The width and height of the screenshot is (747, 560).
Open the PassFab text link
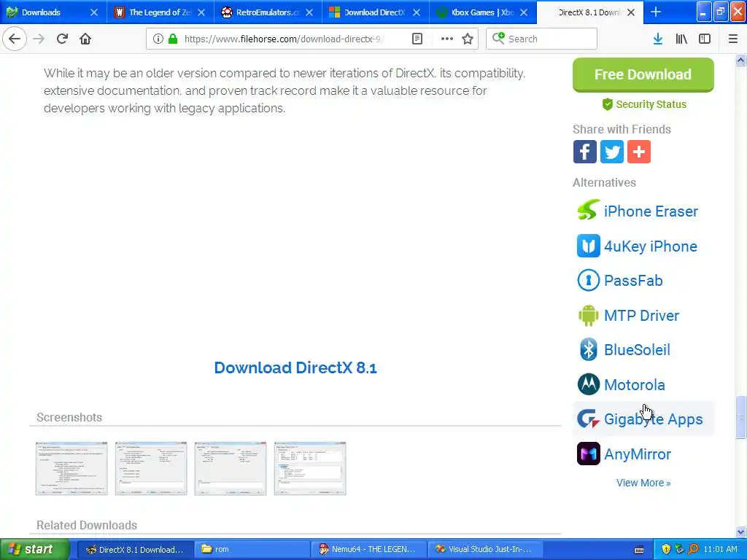pos(633,281)
